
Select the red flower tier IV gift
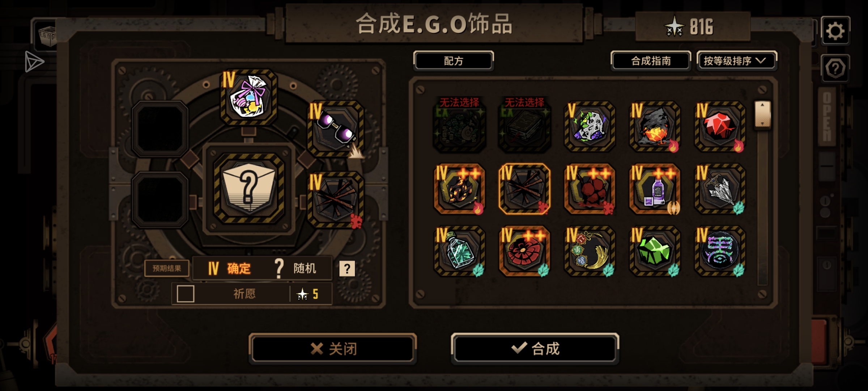point(524,251)
